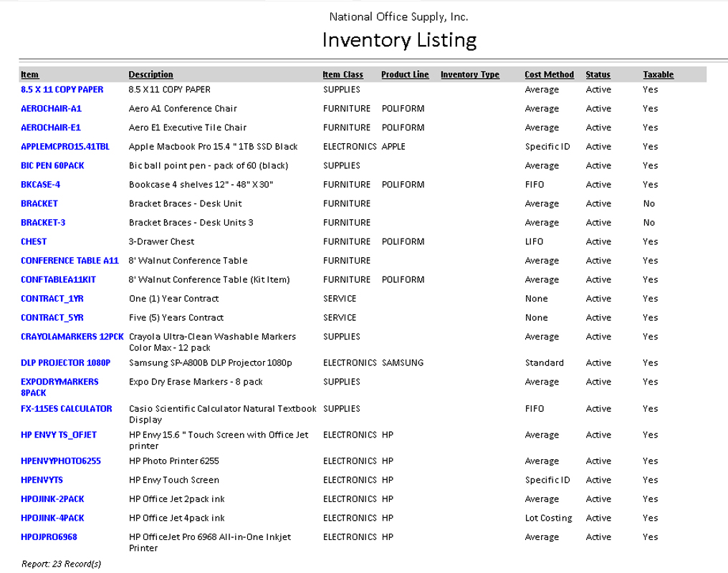Open the CONTRACT_5YR service item
Viewport: 728px width, 573px height.
[52, 317]
